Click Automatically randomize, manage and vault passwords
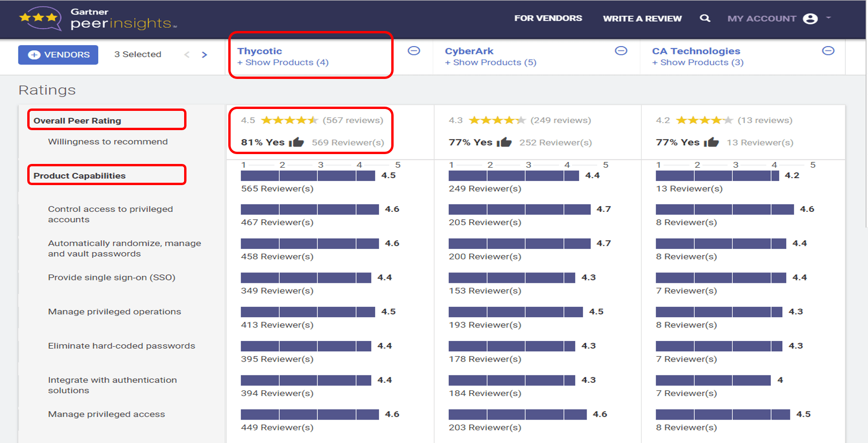This screenshot has width=868, height=443. [x=124, y=249]
